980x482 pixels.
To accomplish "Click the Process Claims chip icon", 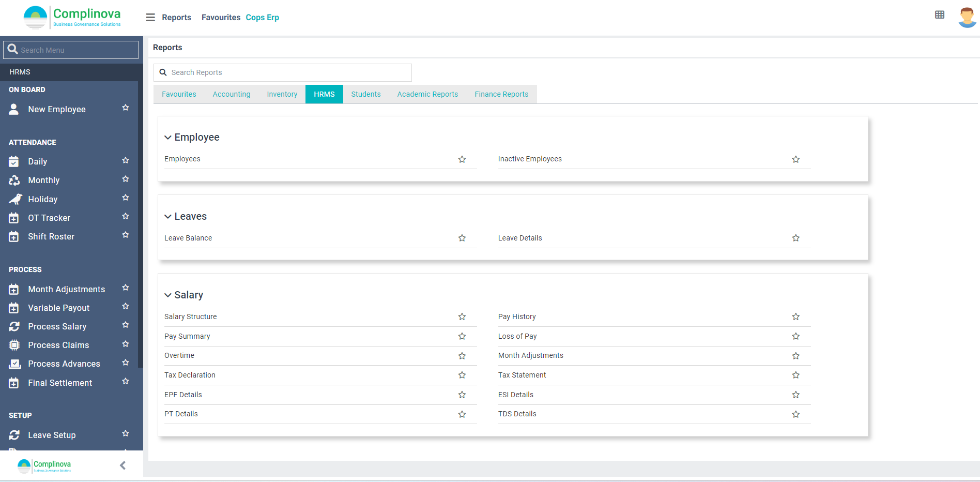I will pyautogui.click(x=14, y=345).
